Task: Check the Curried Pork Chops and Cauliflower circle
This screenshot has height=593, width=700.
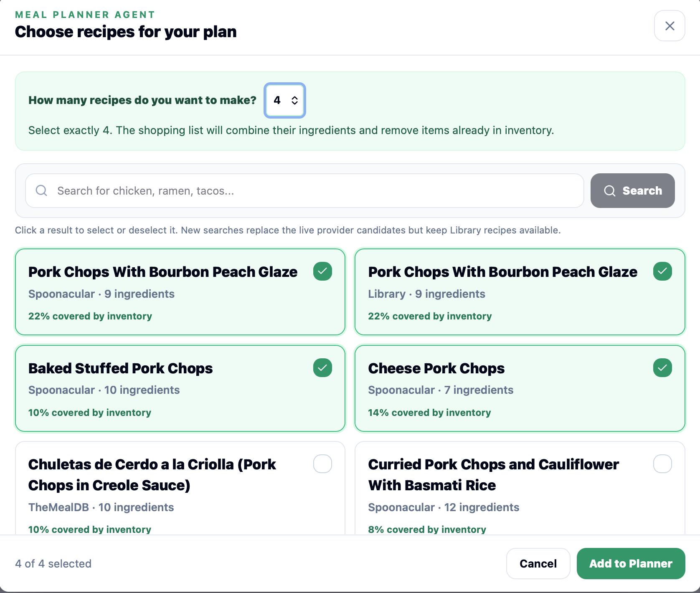Action: coord(662,464)
